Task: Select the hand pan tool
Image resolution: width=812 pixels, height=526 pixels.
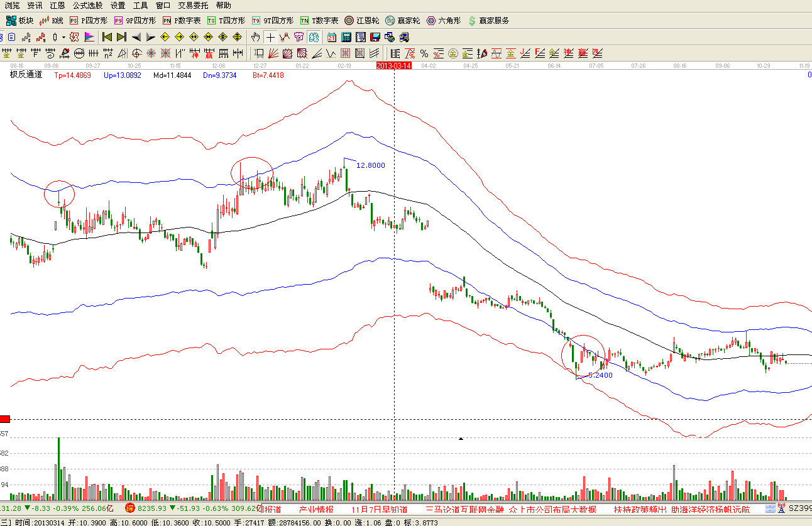Action: 256,37
